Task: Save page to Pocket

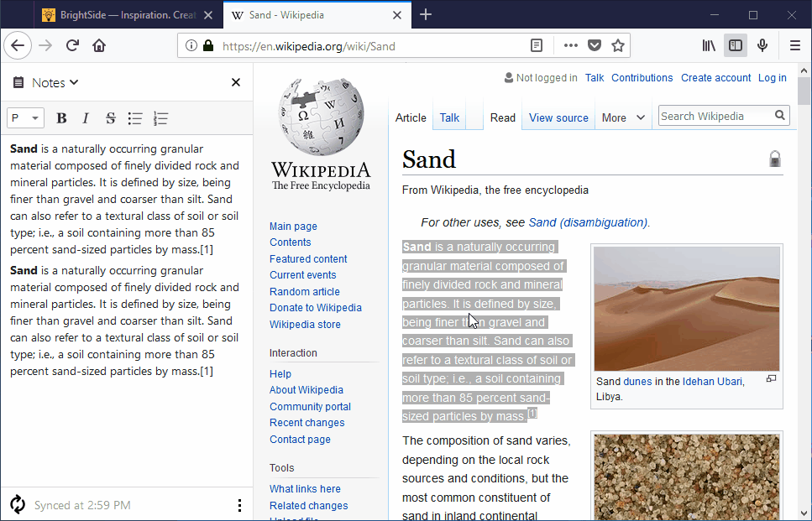Action: coord(595,45)
